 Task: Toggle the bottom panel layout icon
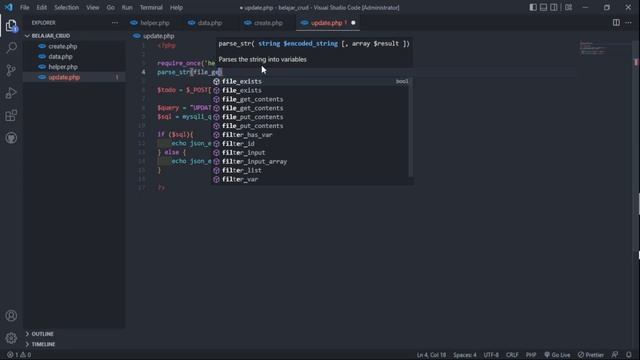click(x=543, y=7)
